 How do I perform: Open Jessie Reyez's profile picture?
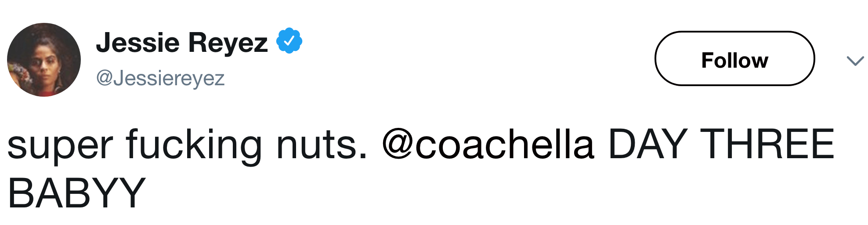pyautogui.click(x=44, y=60)
